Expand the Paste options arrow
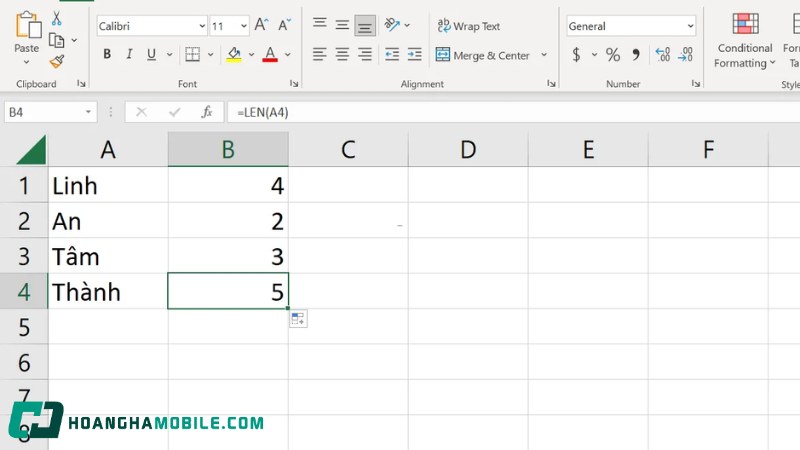This screenshot has height=450, width=800. click(27, 62)
